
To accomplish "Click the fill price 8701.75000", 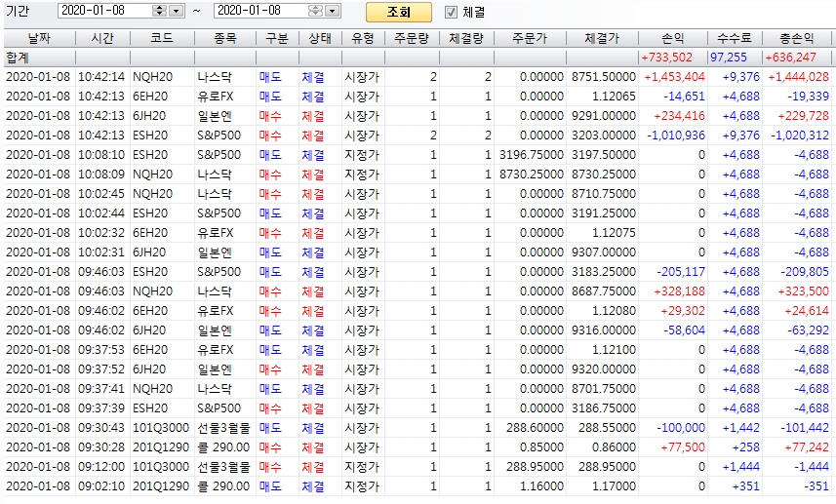I will [x=604, y=389].
